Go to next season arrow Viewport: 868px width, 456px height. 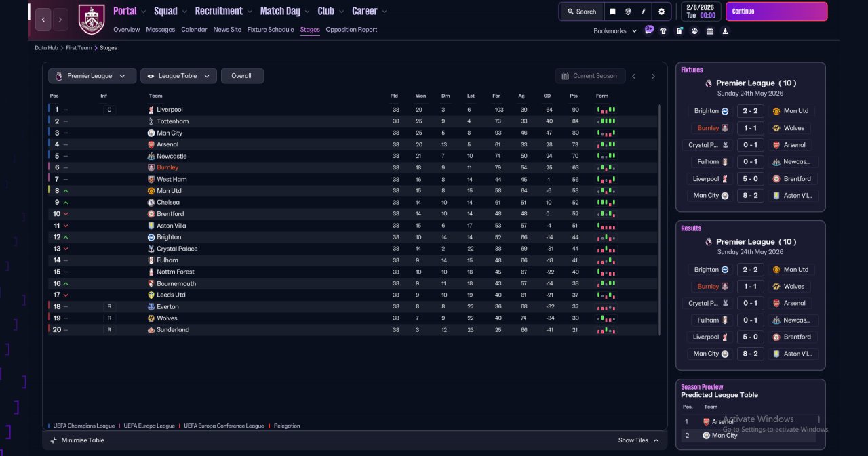pos(653,76)
